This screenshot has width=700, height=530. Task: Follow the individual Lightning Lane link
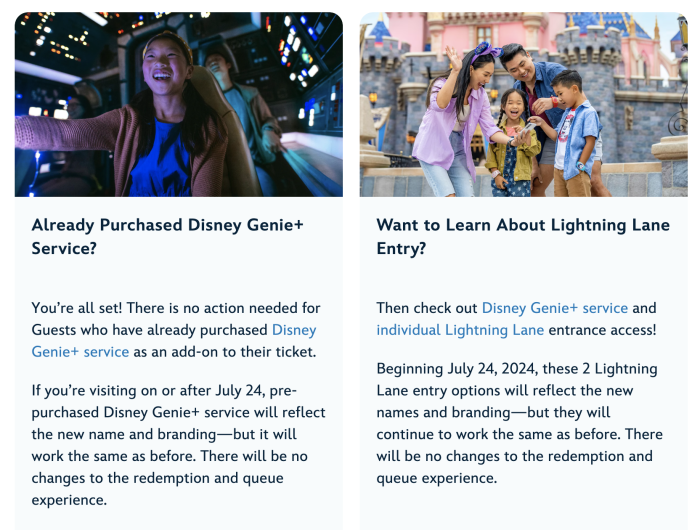(460, 330)
